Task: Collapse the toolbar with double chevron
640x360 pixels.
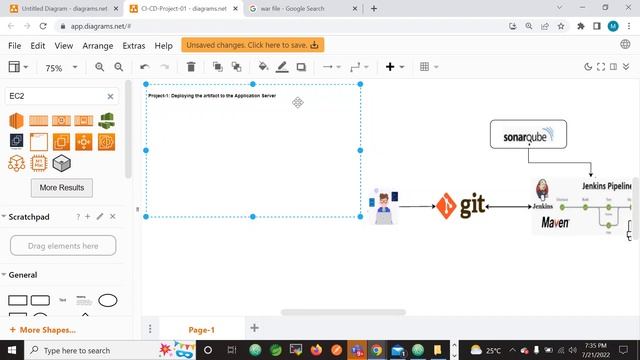Action: pyautogui.click(x=626, y=67)
